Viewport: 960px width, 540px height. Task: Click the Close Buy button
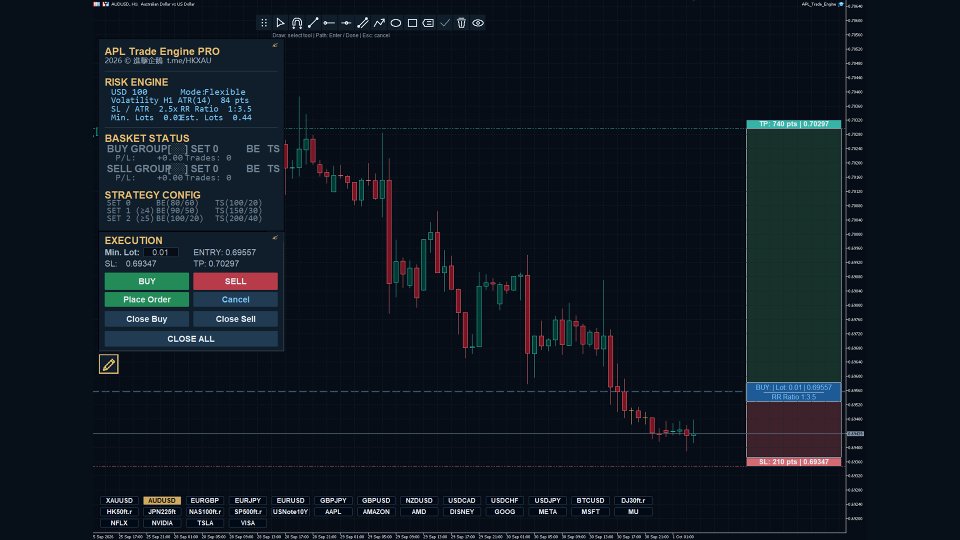[147, 319]
